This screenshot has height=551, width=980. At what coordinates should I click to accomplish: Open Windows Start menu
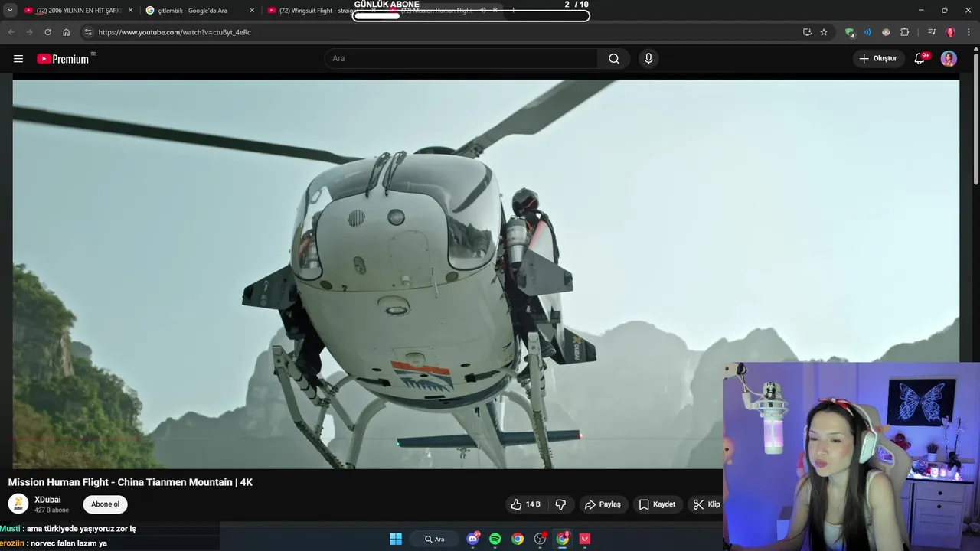(396, 539)
